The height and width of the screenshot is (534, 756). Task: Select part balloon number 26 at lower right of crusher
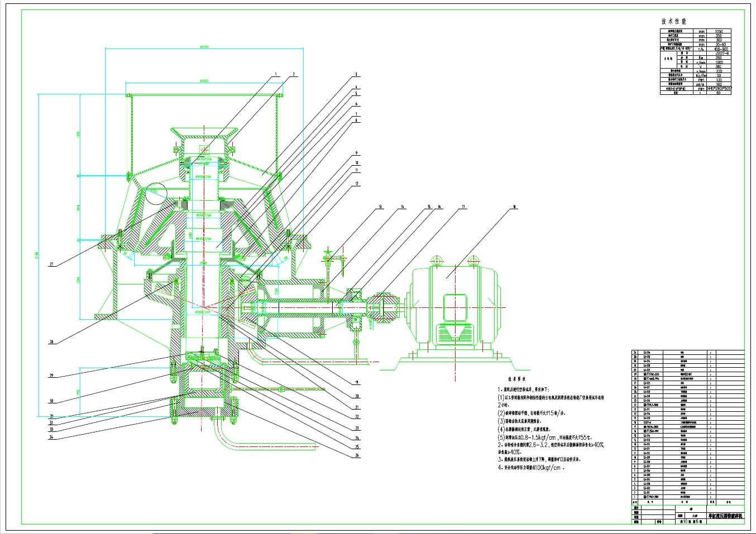pos(357,455)
